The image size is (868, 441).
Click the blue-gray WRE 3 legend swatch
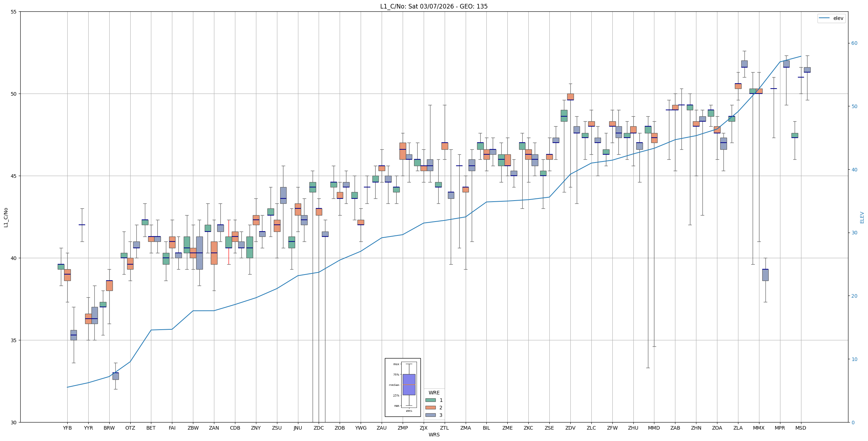430,415
